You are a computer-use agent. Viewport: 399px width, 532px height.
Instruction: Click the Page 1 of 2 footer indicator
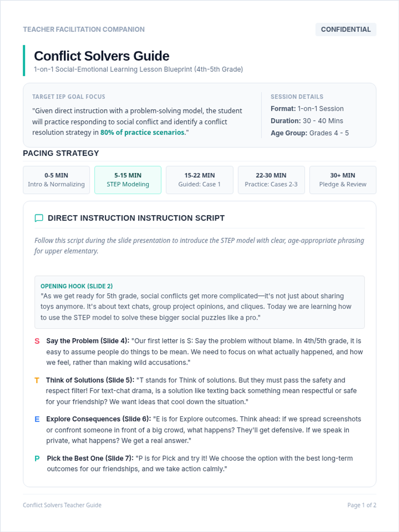pyautogui.click(x=362, y=505)
